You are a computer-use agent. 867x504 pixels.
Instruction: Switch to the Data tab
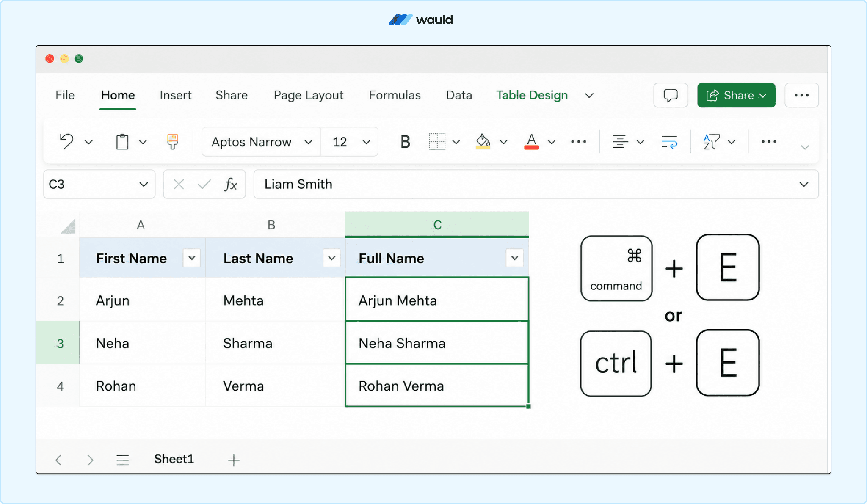pos(459,95)
